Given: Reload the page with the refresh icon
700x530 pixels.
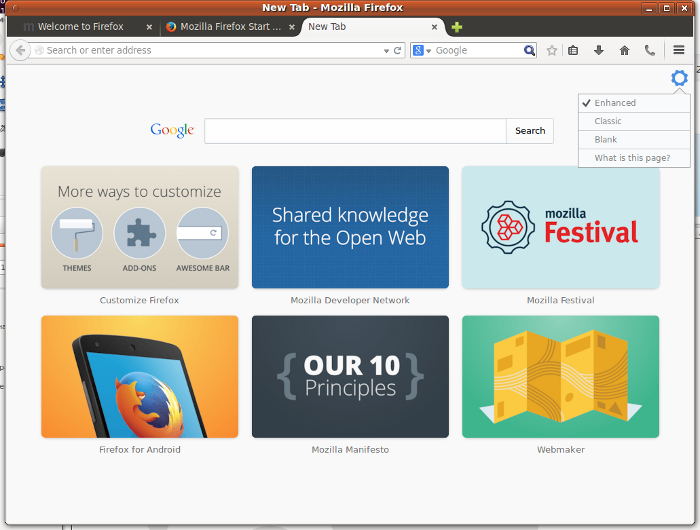Looking at the screenshot, I should [x=397, y=50].
